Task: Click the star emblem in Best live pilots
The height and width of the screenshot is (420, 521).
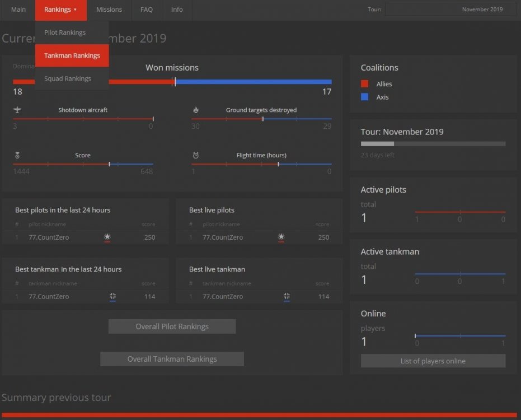Action: pos(281,237)
